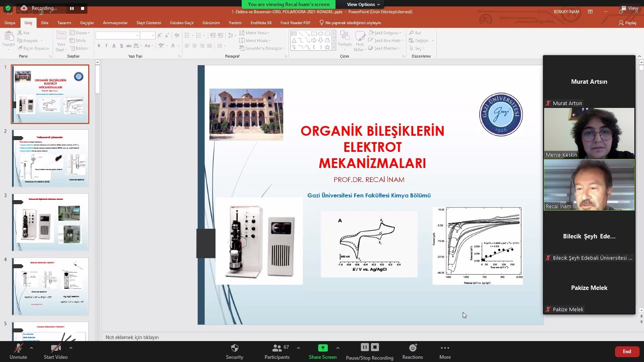Start the video camera
This screenshot has width=644, height=362.
56,348
